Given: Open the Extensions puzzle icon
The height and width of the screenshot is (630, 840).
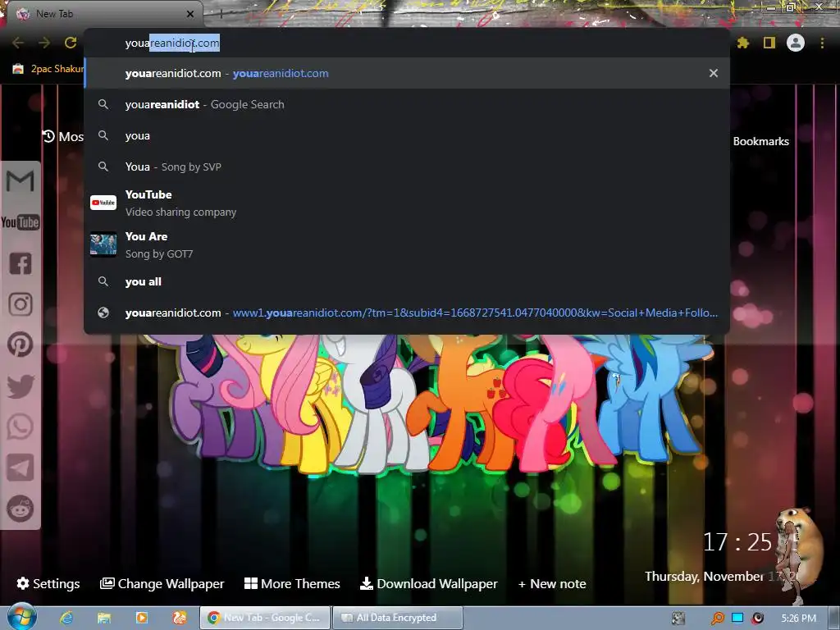Looking at the screenshot, I should click(x=743, y=43).
